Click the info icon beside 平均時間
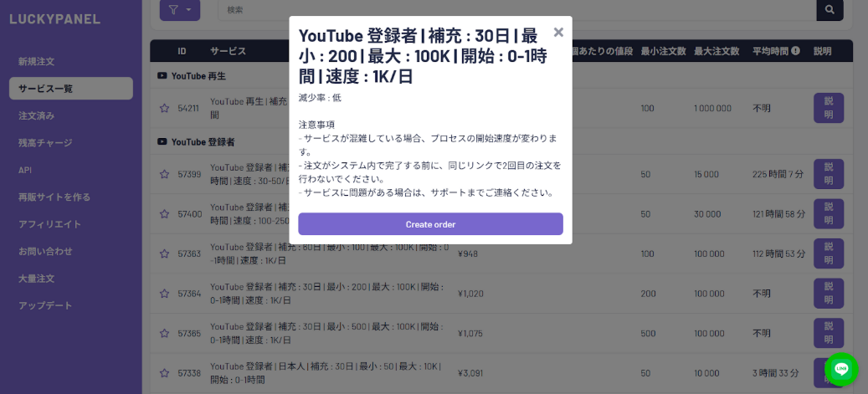This screenshot has height=394, width=868. (796, 51)
